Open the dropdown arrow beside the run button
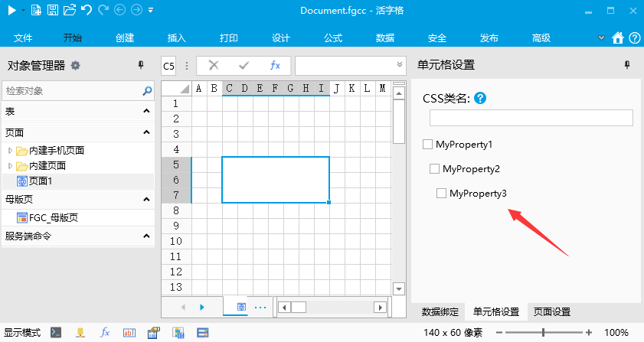 (x=23, y=10)
